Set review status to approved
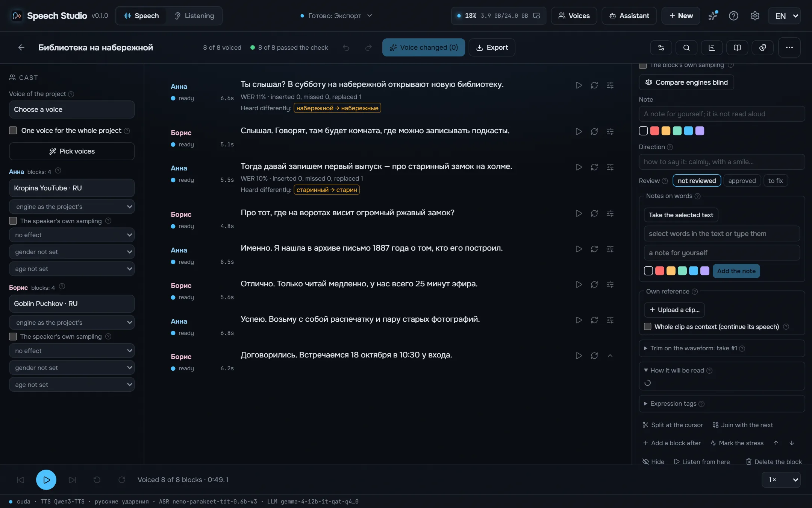The image size is (812, 508). 742,181
